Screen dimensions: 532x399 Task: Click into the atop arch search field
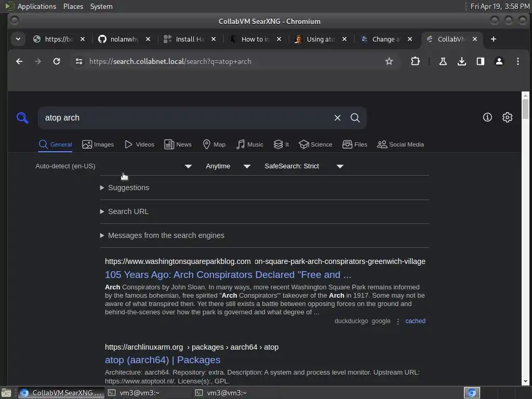pos(185,118)
